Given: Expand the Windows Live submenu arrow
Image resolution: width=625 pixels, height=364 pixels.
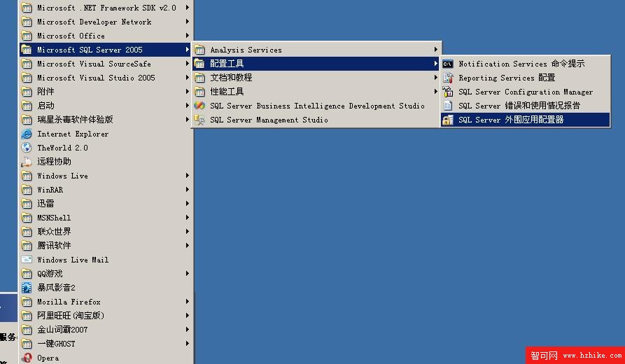Looking at the screenshot, I should (x=188, y=176).
